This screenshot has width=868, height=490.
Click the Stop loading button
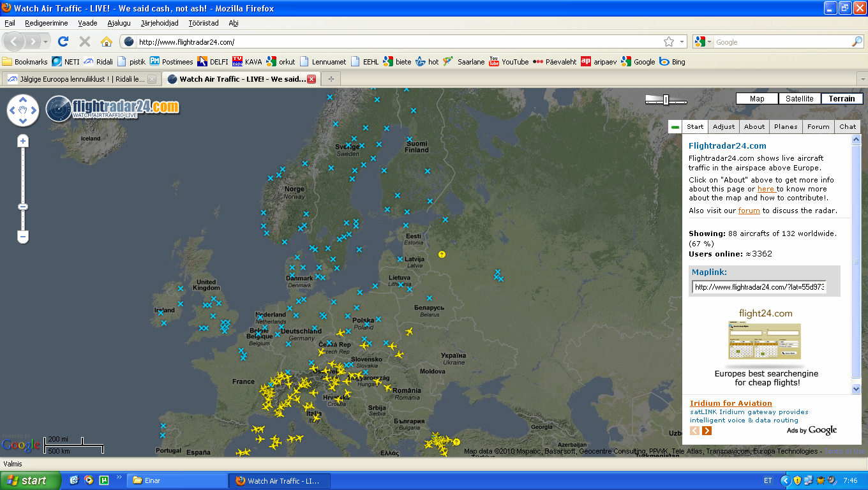(x=84, y=41)
